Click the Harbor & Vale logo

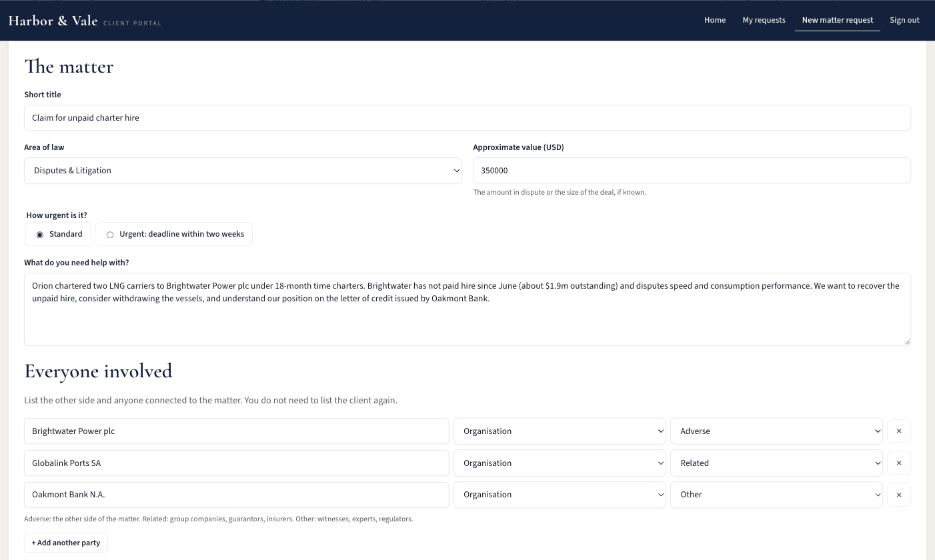point(85,21)
